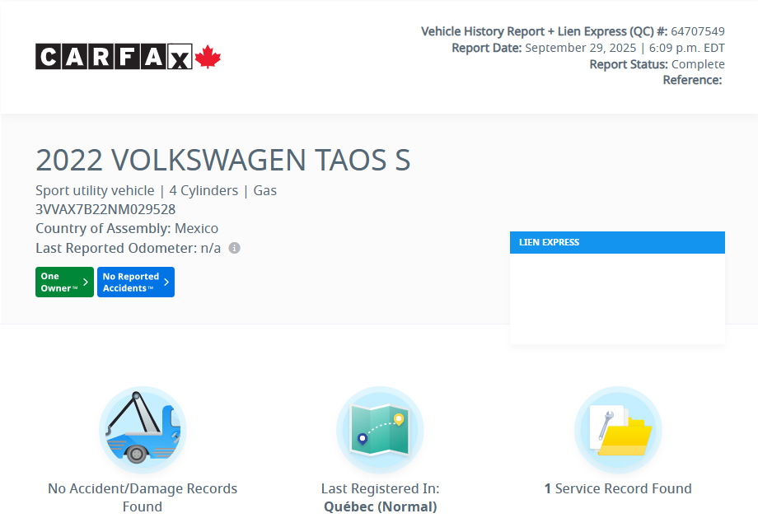Click the Lien Express header bar
The image size is (758, 532).
coord(617,242)
